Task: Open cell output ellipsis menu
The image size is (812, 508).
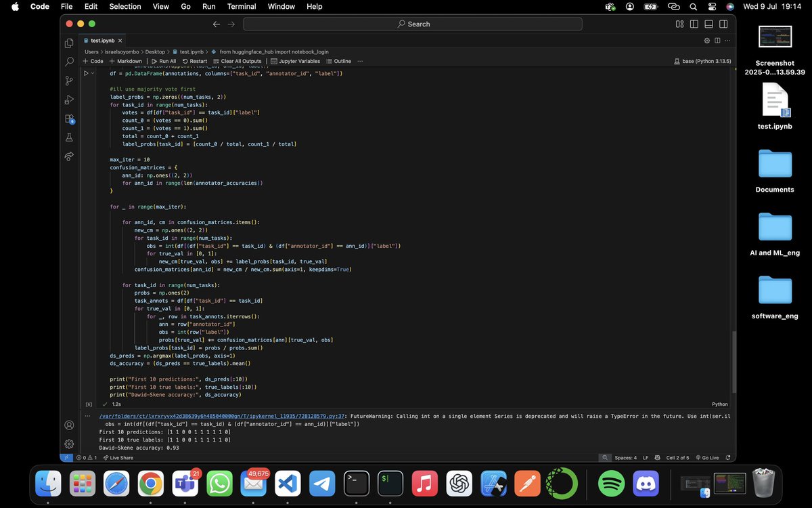Action: [x=89, y=417]
